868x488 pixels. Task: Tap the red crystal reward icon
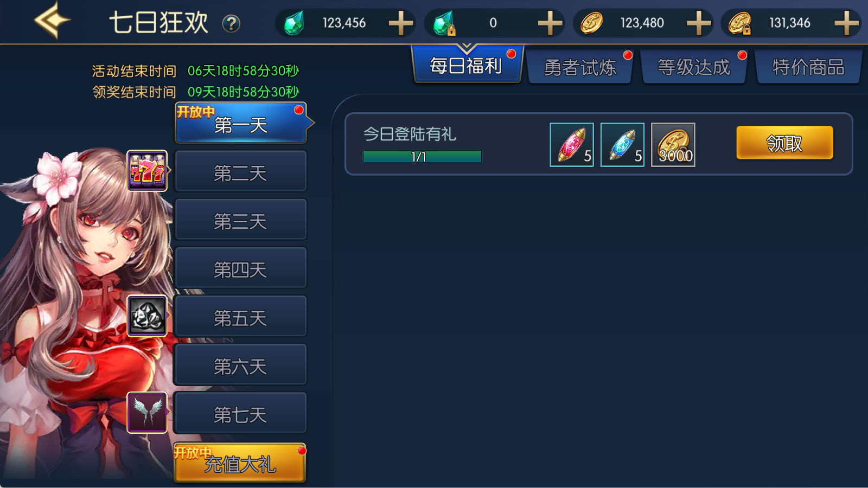tap(572, 144)
